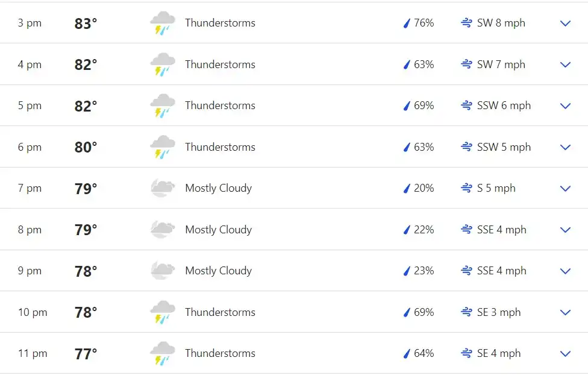588x375 pixels.
Task: Expand the 4 pm row chevron
Action: [565, 65]
